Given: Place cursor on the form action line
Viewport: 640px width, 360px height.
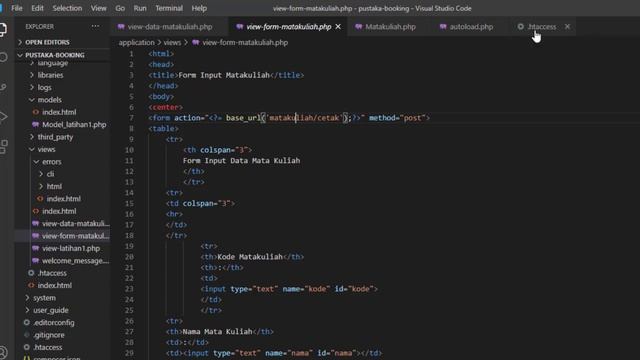Looking at the screenshot, I should [x=289, y=118].
